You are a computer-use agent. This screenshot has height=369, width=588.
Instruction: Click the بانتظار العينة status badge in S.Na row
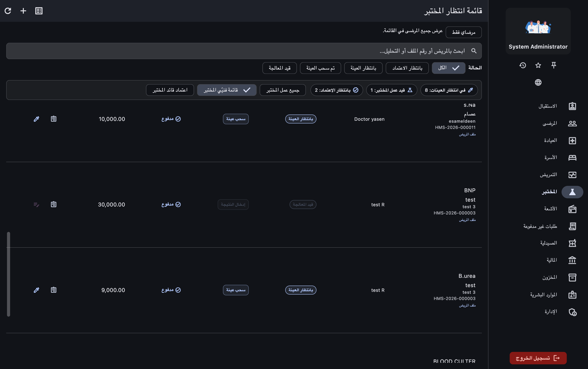click(x=301, y=119)
